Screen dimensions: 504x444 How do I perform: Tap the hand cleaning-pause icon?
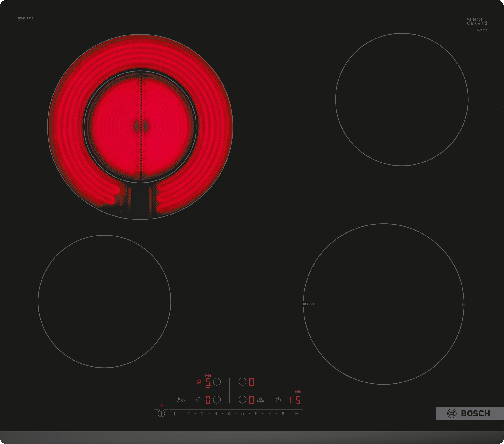178,401
